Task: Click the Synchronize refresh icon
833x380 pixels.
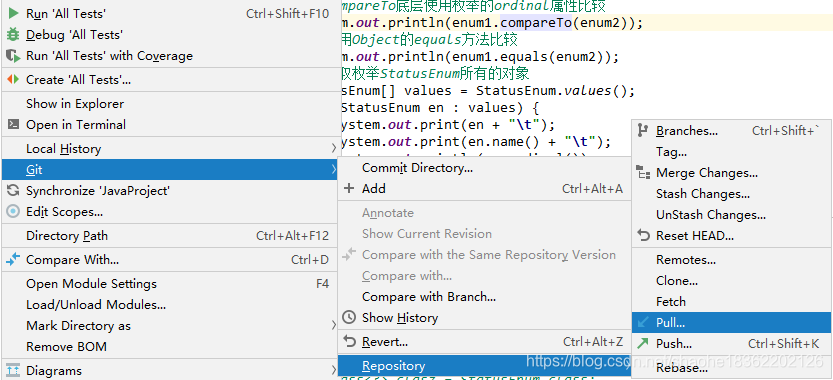Action: point(13,190)
